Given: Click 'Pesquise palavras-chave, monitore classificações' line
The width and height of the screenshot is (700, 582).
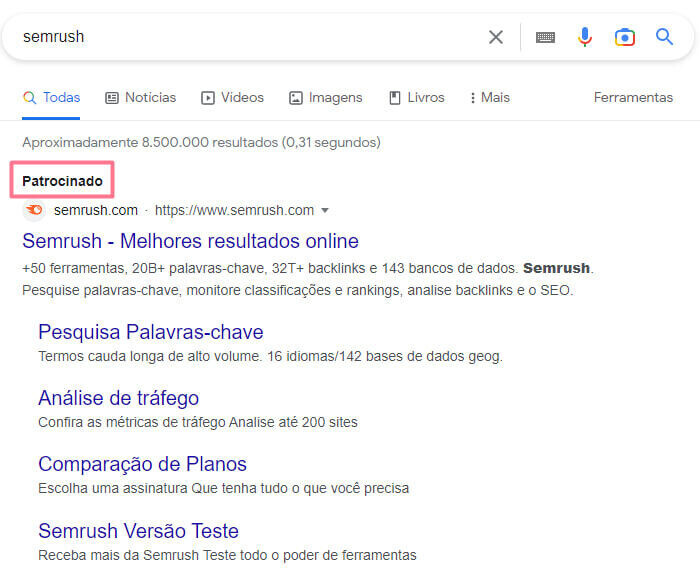Looking at the screenshot, I should click(x=298, y=291).
